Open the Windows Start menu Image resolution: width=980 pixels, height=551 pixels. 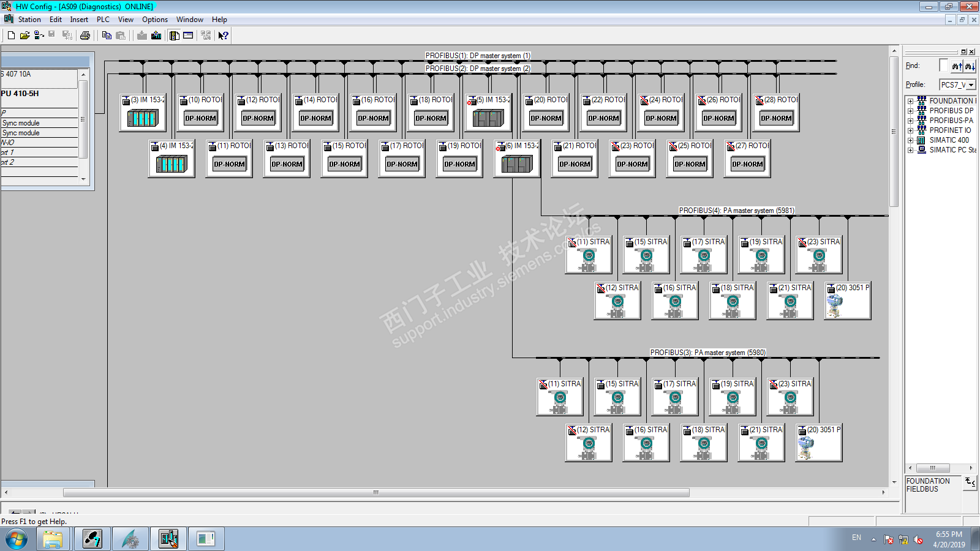(x=17, y=539)
